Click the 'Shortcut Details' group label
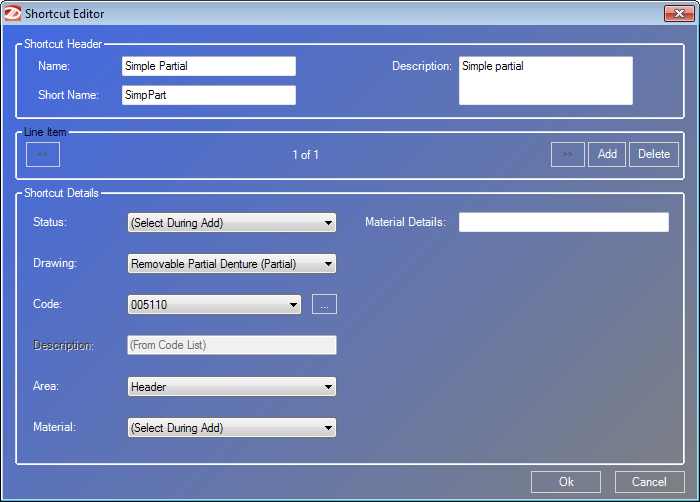 pos(61,193)
